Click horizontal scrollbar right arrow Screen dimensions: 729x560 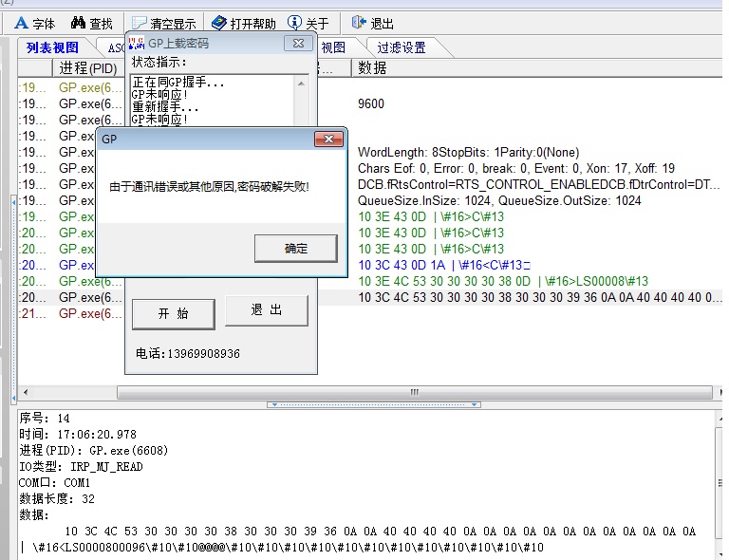[x=713, y=392]
